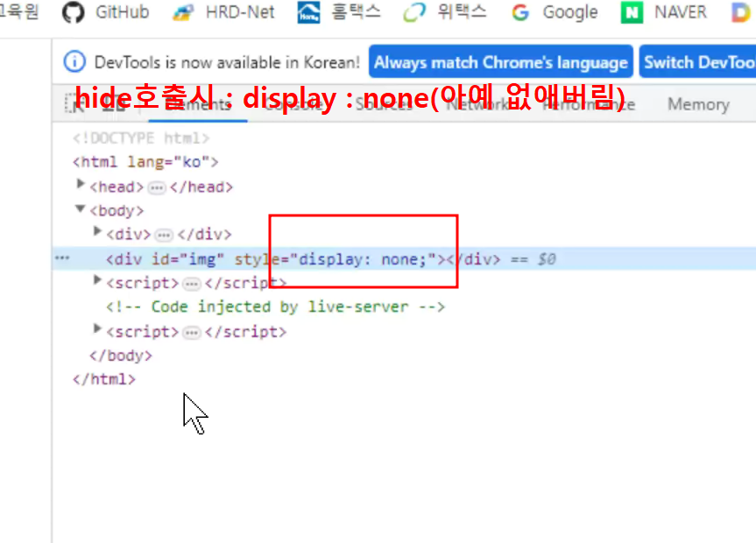The height and width of the screenshot is (543, 756).
Task: Select the div id="img" element row
Action: pos(404,259)
